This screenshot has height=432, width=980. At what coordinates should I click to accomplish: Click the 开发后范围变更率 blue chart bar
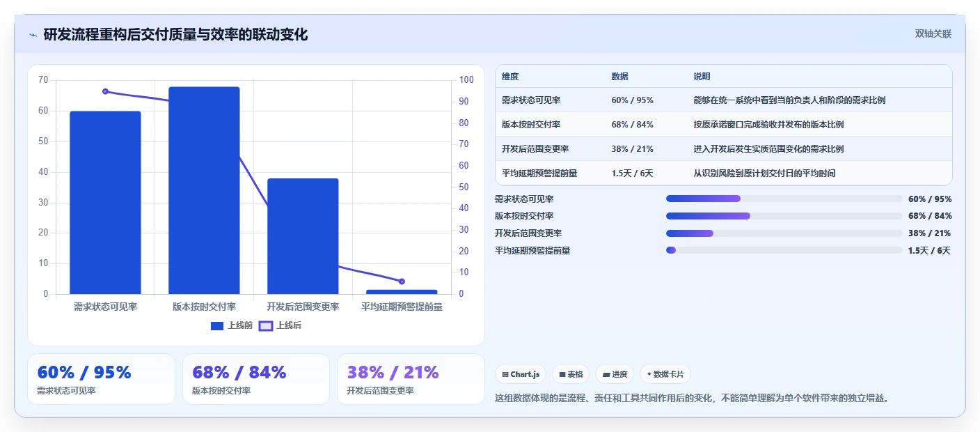pos(303,236)
